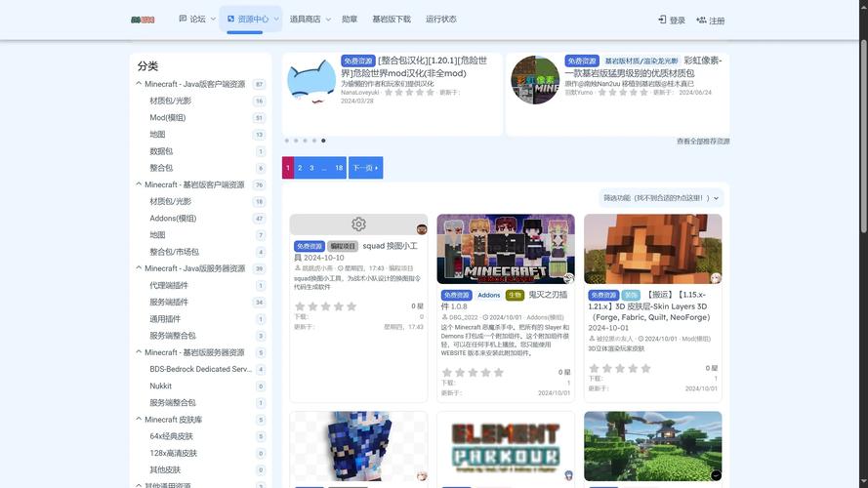Click the blue cat avatar thumbnail

(311, 81)
